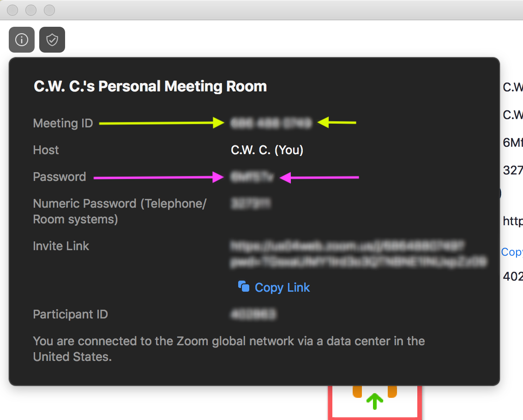
Task: Select the blurred Meeting ID number
Action: (271, 123)
